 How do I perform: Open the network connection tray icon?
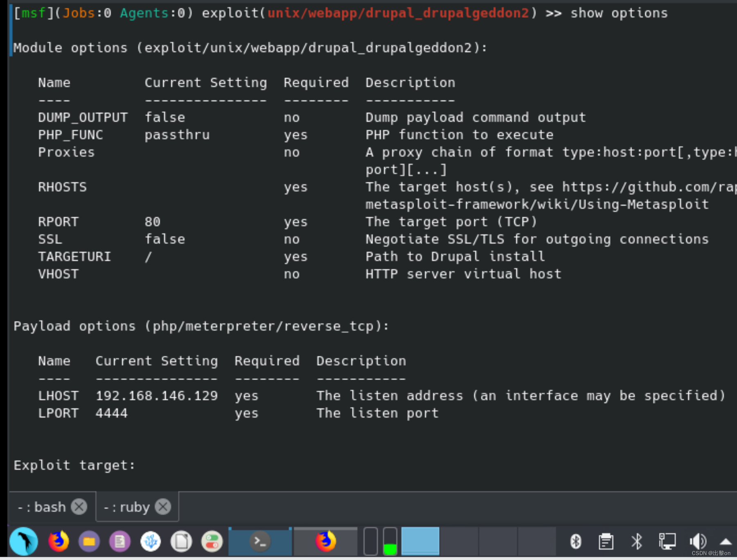667,542
